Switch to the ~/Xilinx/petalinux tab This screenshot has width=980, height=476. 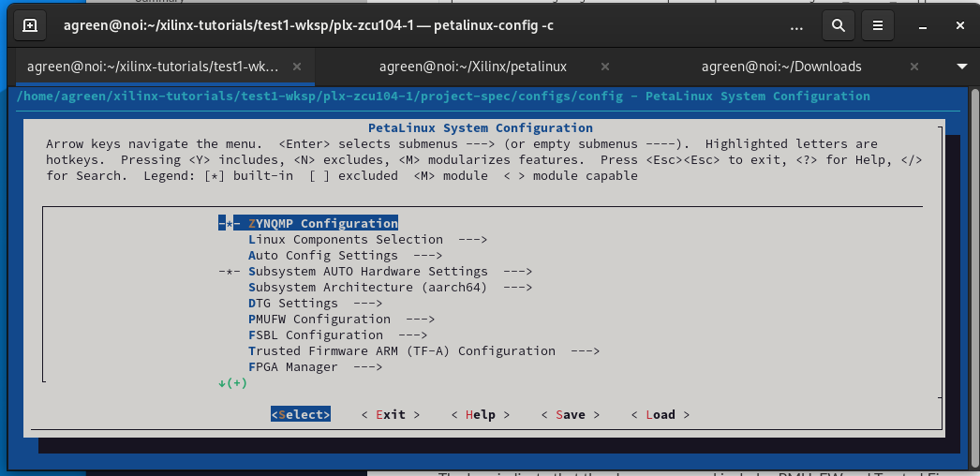tap(473, 67)
